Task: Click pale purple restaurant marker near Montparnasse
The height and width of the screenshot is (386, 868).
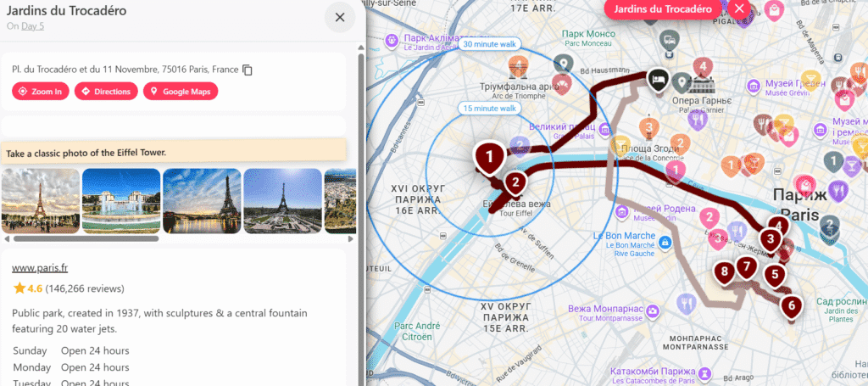Action: [687, 303]
